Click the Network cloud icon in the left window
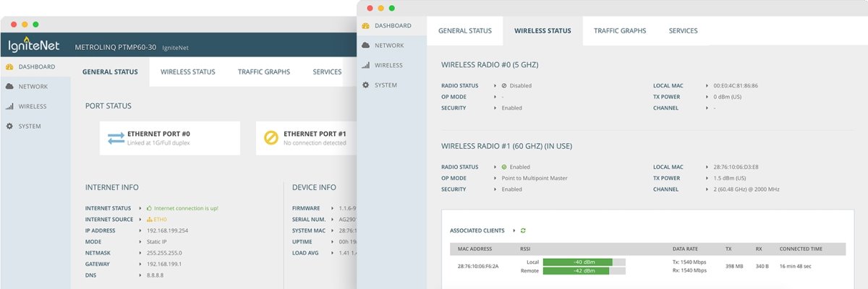 (x=9, y=86)
